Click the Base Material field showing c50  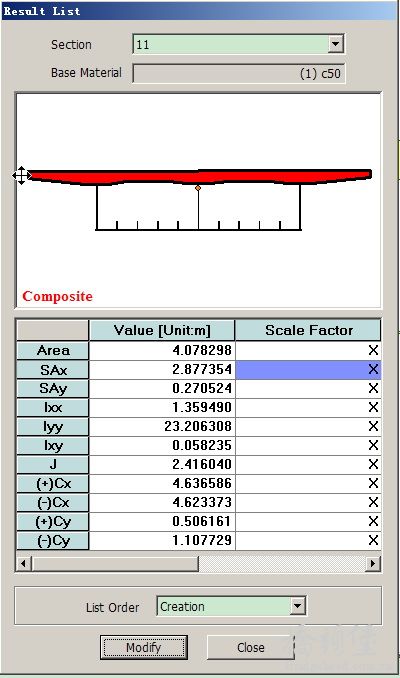point(239,73)
